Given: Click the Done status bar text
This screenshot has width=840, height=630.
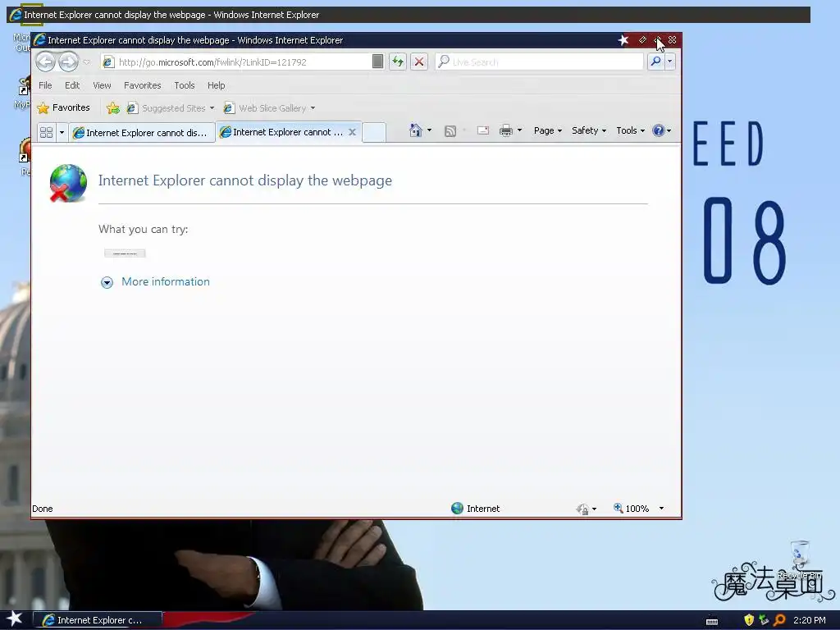Looking at the screenshot, I should [43, 509].
